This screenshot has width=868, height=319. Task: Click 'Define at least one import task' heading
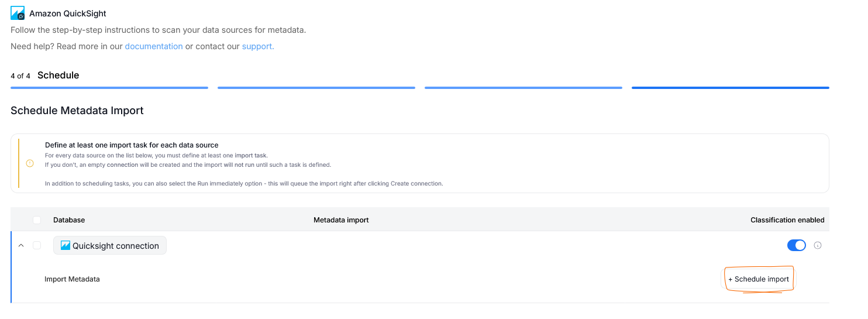[x=132, y=145]
